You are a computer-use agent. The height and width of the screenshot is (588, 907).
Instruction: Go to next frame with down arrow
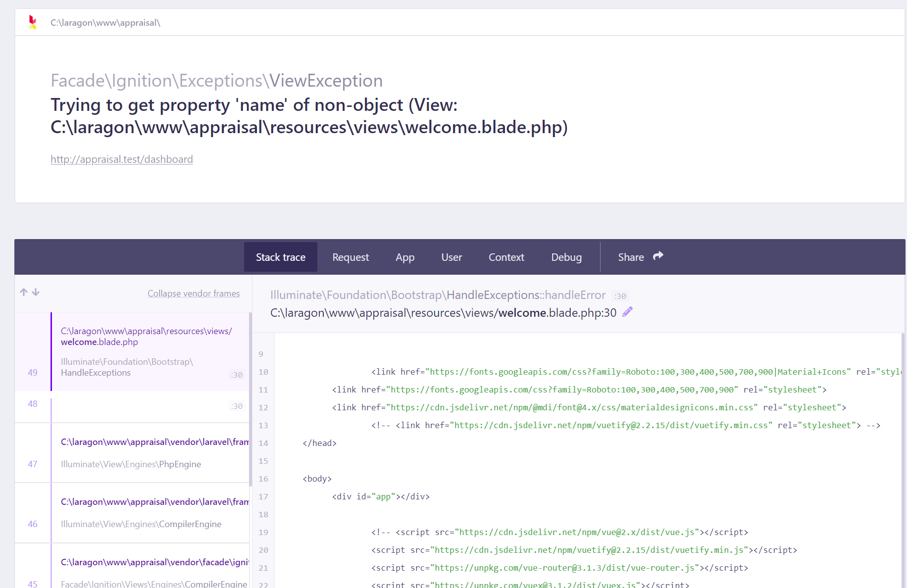pos(36,292)
